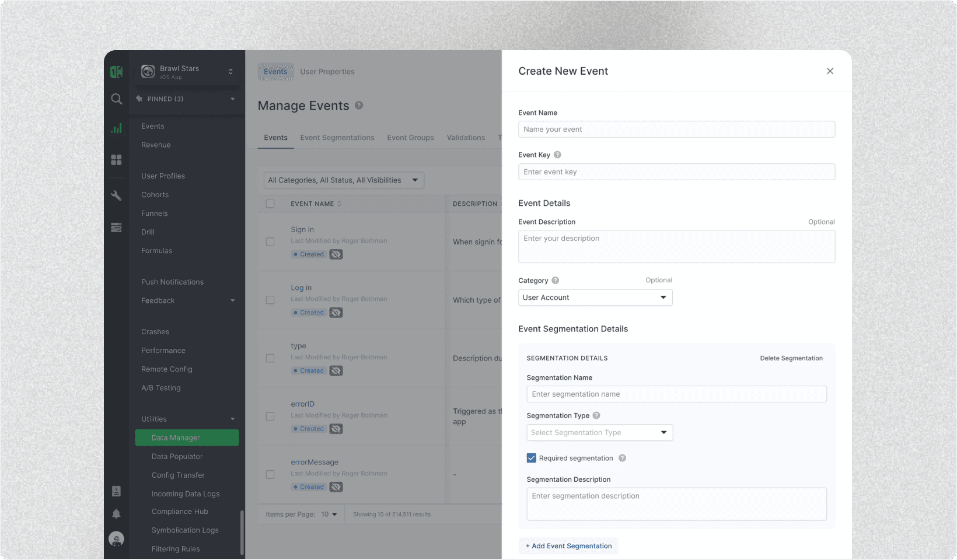Select the analytics bar chart icon
This screenshot has width=957, height=560.
point(117,128)
